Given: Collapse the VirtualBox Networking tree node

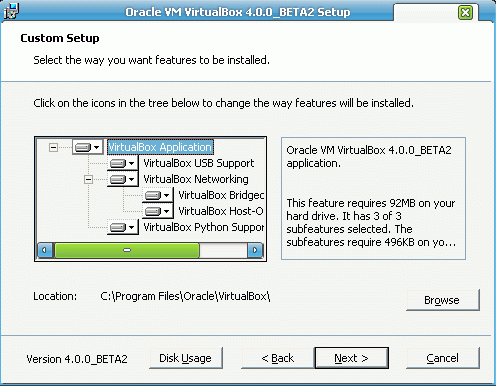Looking at the screenshot, I should [x=88, y=179].
